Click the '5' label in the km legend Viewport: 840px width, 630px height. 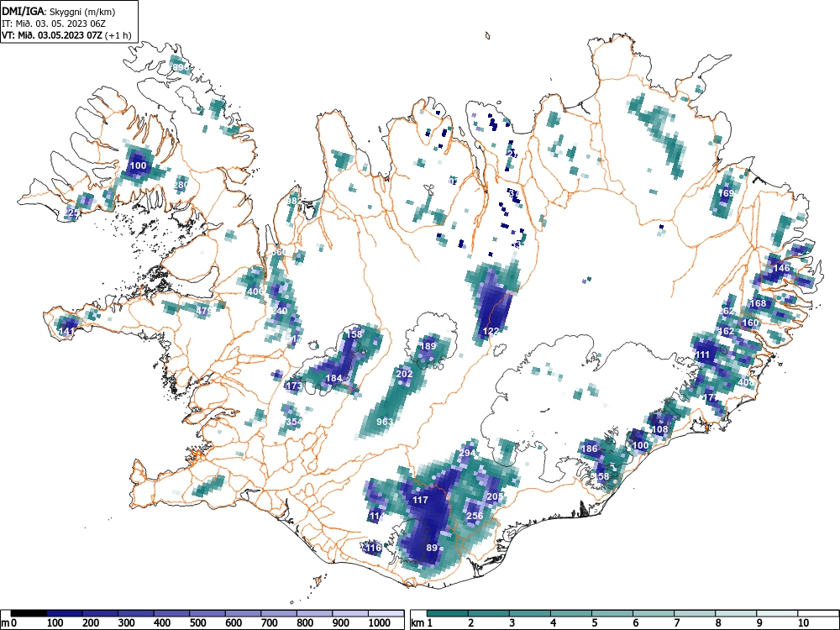[594, 622]
